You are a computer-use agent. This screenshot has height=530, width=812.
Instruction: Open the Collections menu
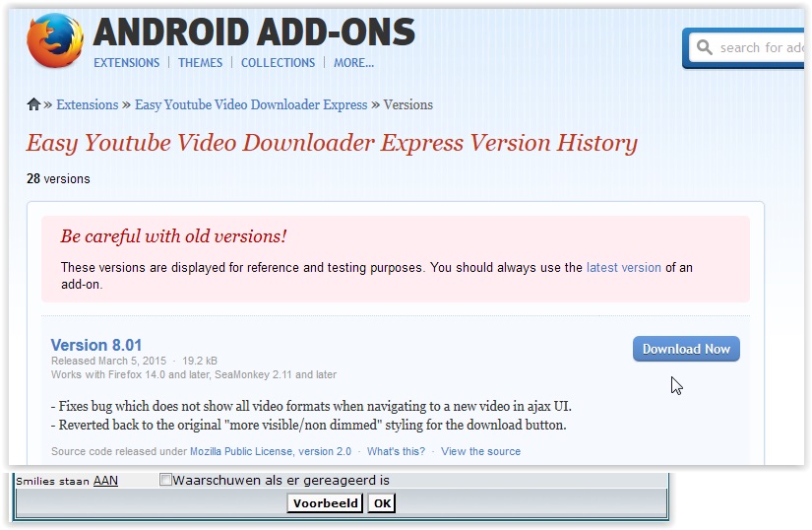pyautogui.click(x=278, y=63)
